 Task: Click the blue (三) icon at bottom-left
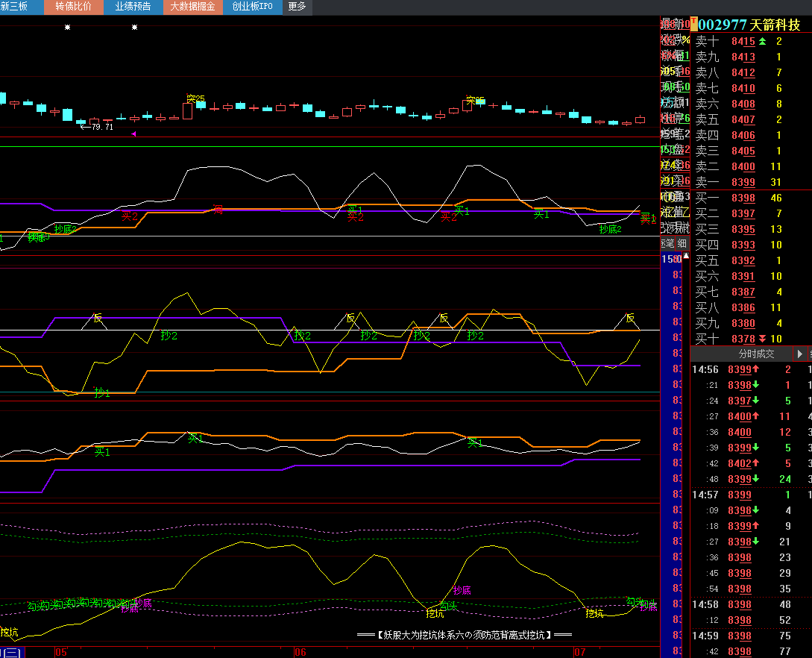(12, 653)
